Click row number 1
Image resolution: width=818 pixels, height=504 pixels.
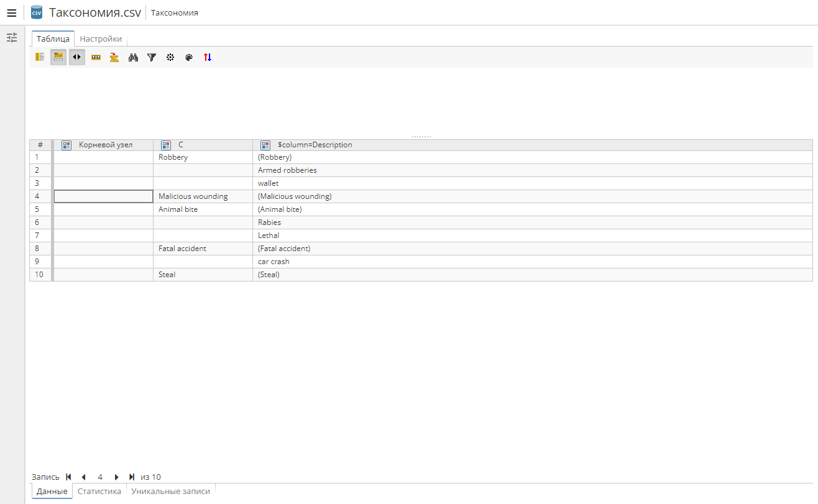point(40,157)
